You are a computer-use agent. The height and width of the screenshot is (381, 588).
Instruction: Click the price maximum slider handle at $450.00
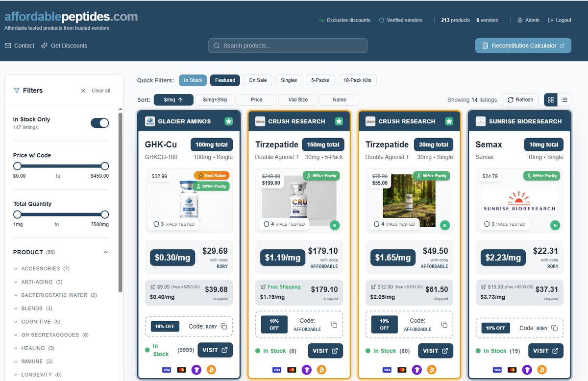(105, 166)
